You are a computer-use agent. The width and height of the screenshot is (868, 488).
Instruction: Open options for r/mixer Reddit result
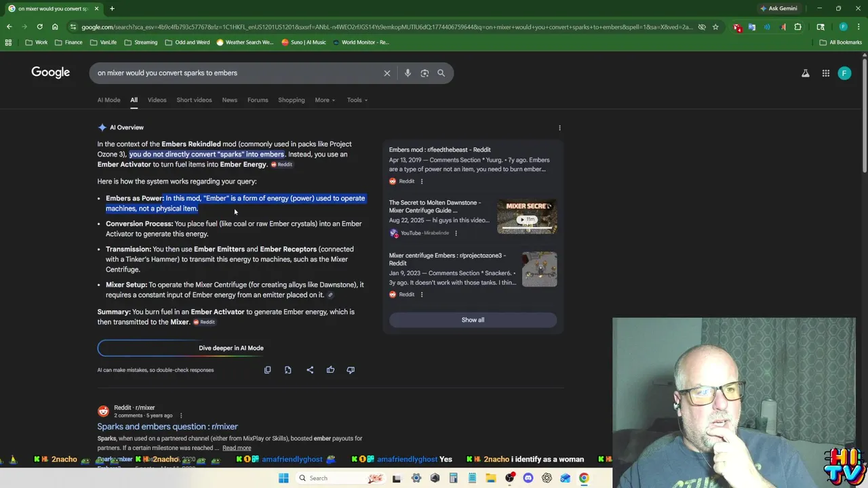(181, 415)
